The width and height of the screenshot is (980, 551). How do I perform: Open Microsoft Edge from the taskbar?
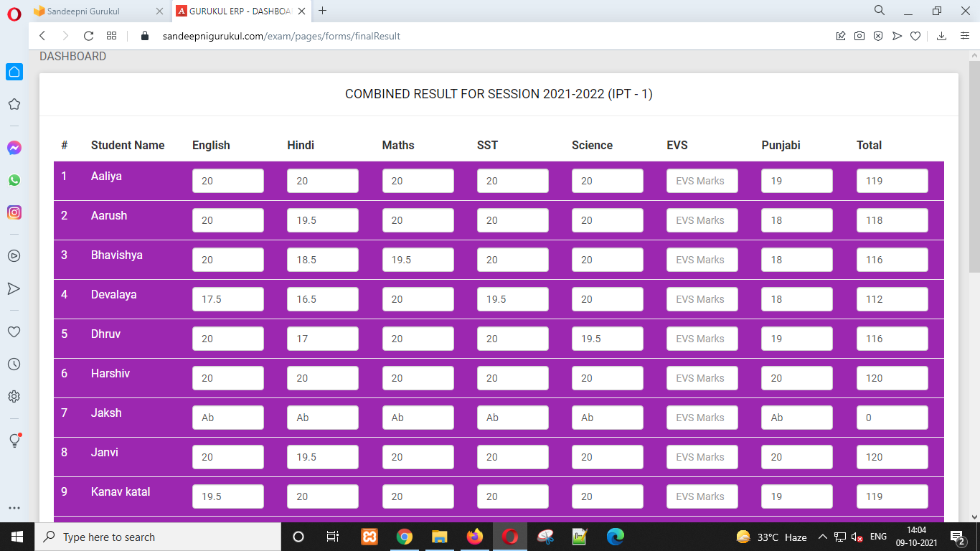click(x=616, y=537)
